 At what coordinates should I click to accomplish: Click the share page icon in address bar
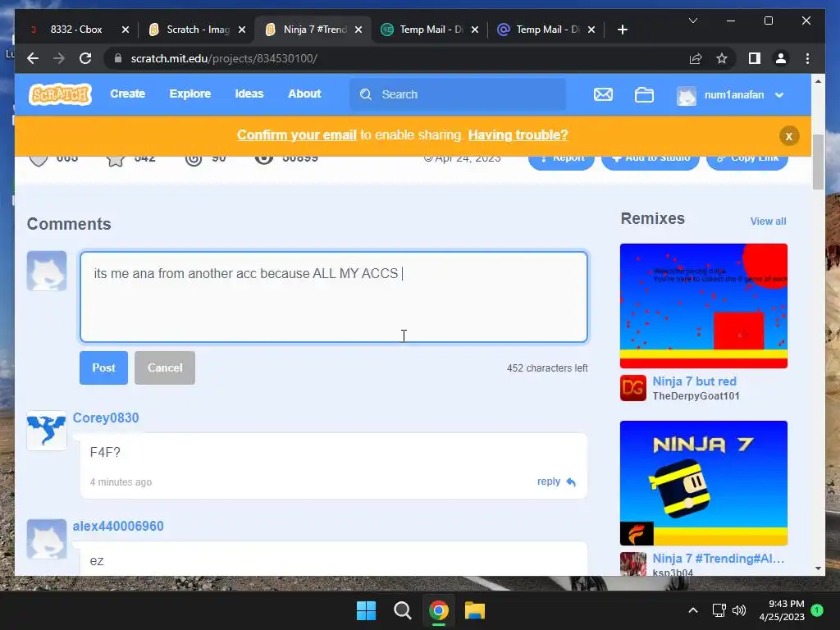tap(696, 58)
